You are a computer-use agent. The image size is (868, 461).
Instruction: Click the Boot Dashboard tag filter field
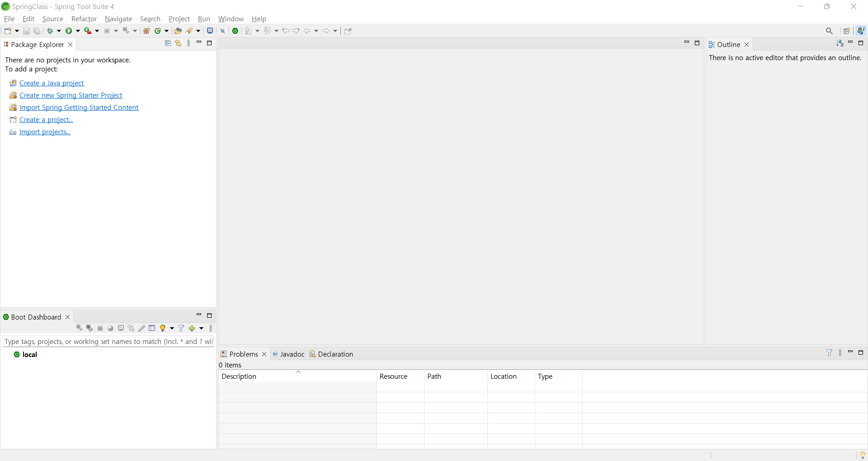tap(108, 341)
